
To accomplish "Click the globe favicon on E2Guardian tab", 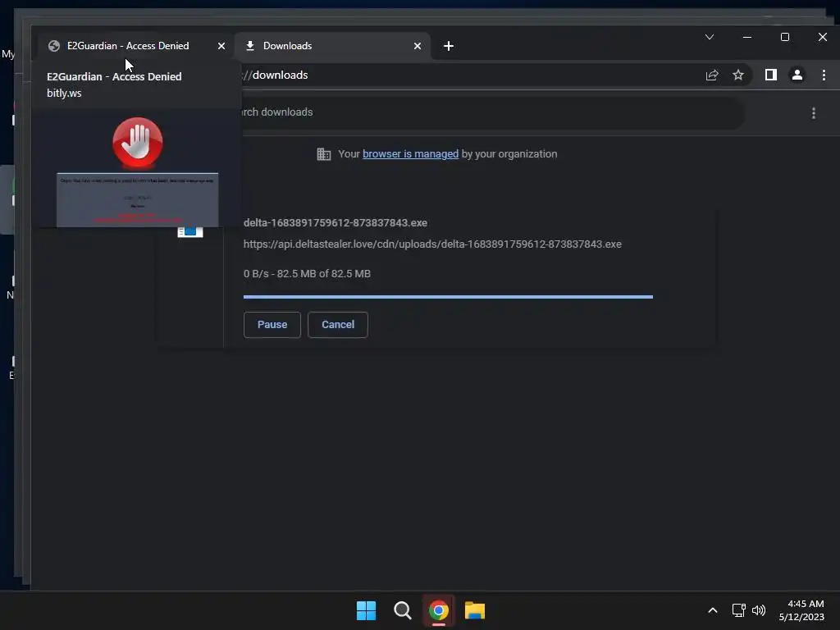I will coord(53,46).
